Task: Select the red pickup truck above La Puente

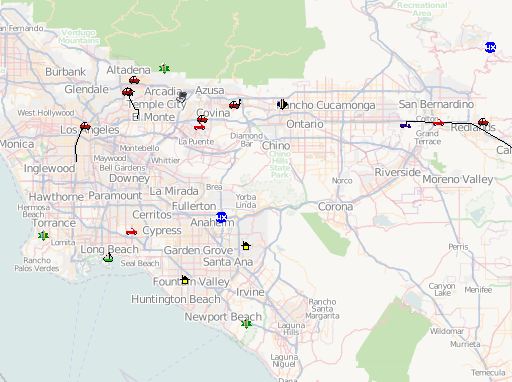Action: [x=199, y=127]
